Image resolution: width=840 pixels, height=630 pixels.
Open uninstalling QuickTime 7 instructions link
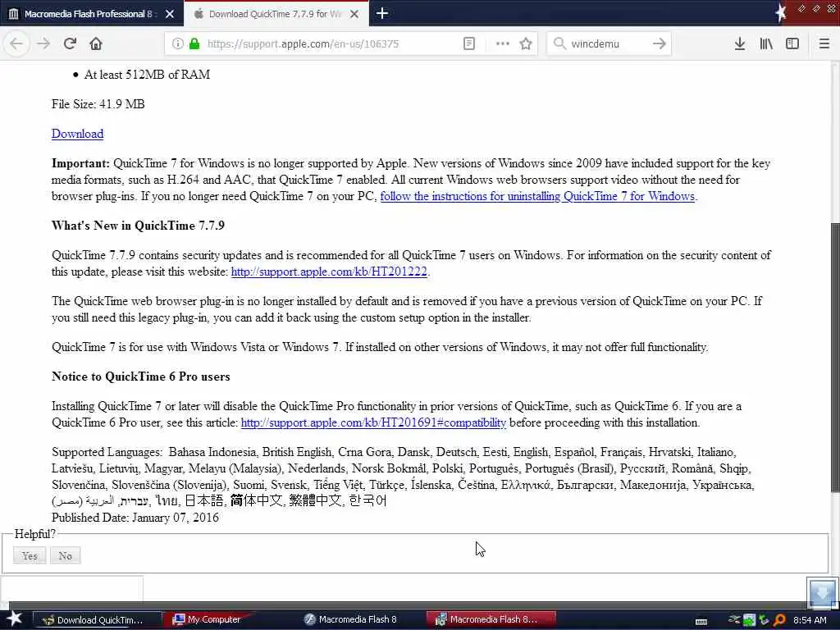537,196
